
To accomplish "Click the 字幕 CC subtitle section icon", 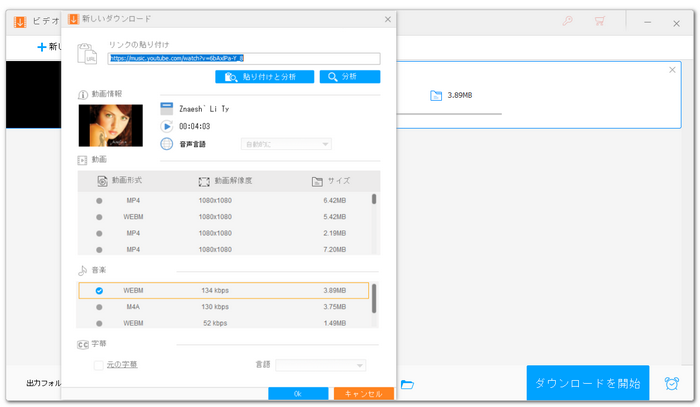I will (x=83, y=344).
